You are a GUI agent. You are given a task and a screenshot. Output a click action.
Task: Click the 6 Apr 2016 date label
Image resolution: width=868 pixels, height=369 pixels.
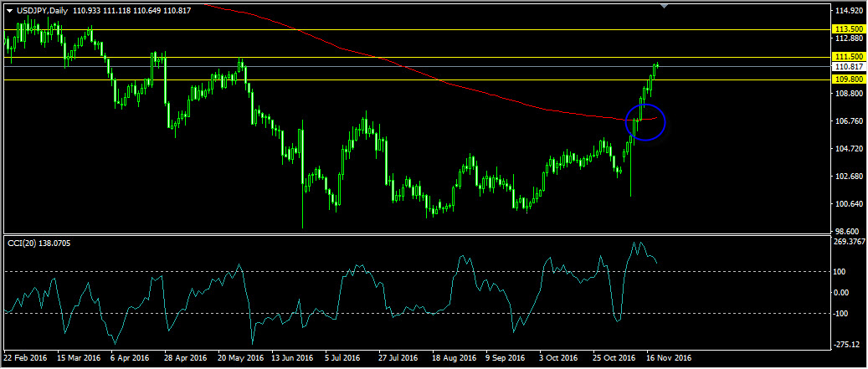click(130, 358)
